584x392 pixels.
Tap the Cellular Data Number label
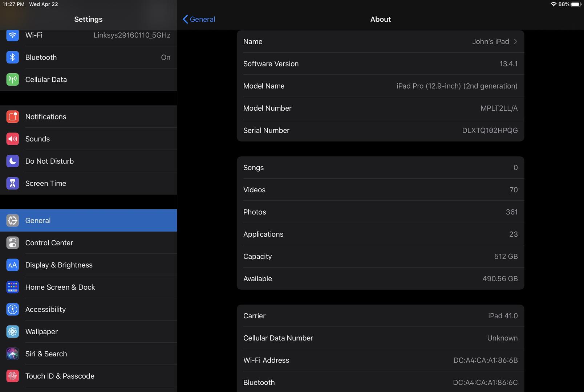pyautogui.click(x=278, y=338)
